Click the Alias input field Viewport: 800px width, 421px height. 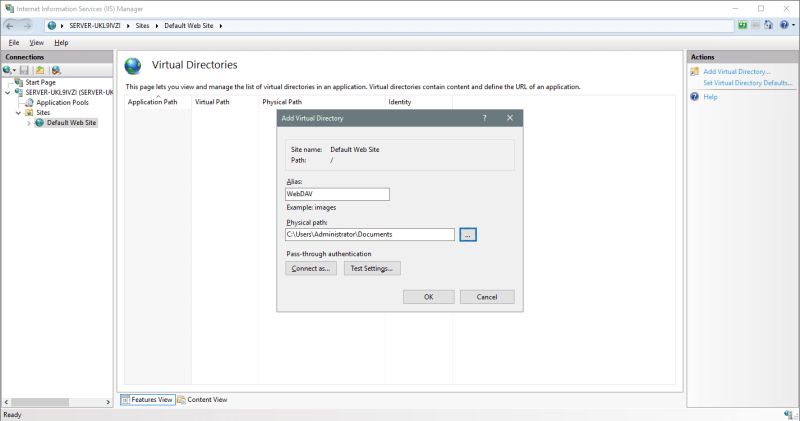pos(337,194)
